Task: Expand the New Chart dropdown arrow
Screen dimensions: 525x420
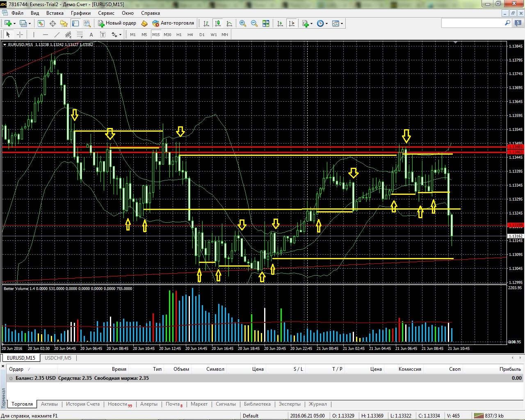Action: 14,23
